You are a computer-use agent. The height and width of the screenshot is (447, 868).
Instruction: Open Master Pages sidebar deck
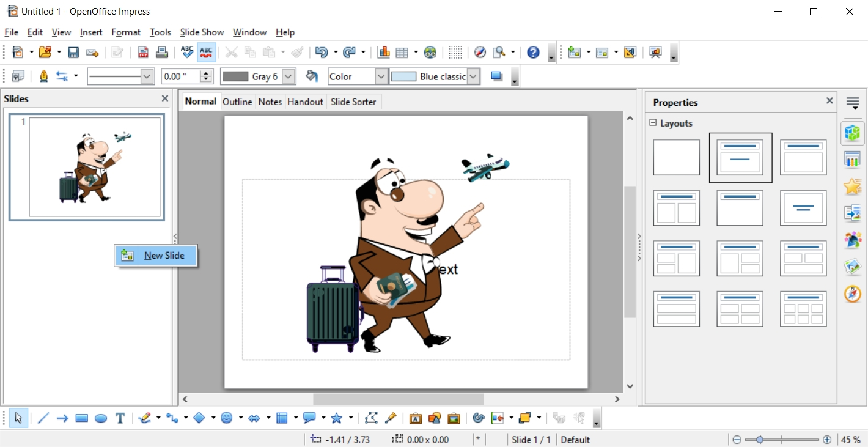tap(852, 160)
